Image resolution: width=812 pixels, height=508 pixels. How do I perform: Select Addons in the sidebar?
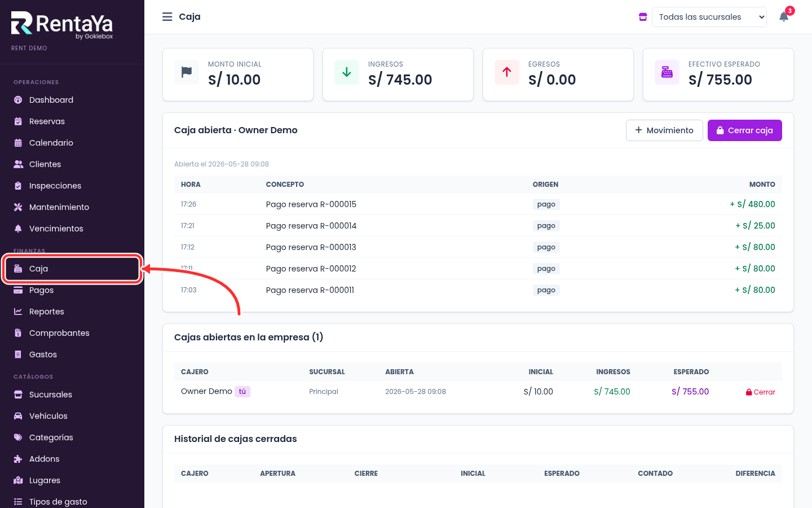[x=72, y=459]
